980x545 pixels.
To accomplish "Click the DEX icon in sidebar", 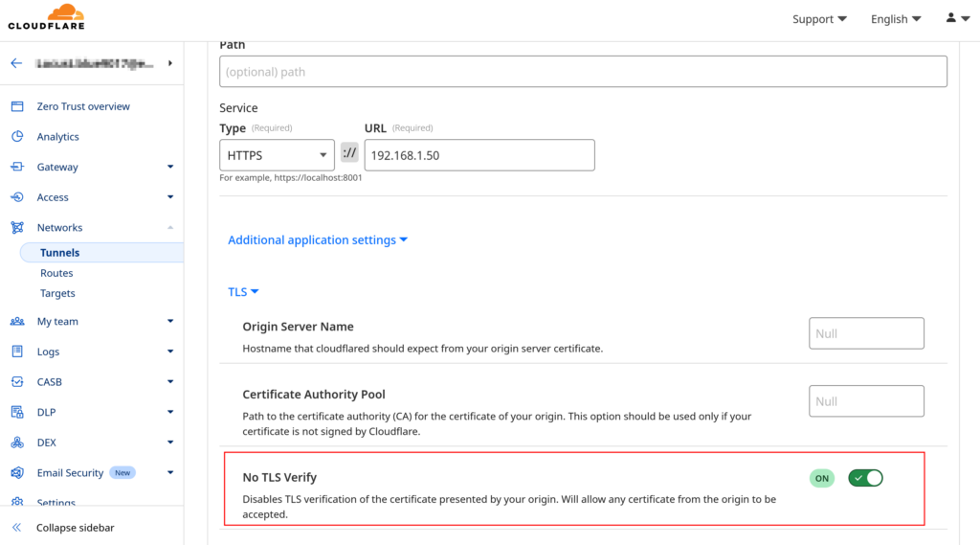I will coord(17,443).
